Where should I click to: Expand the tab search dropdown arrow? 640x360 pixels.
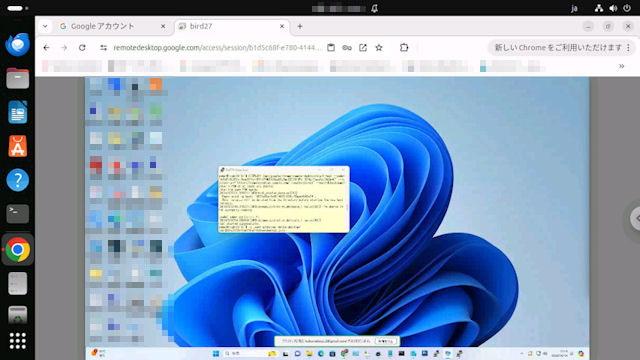point(45,26)
